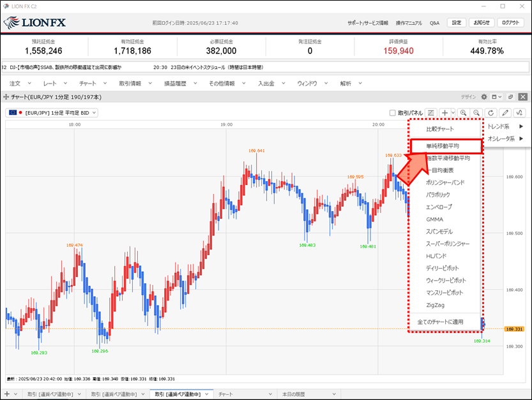This screenshot has height=400, width=532.
Task: Click the add indicator plus icon
Action: click(445, 113)
